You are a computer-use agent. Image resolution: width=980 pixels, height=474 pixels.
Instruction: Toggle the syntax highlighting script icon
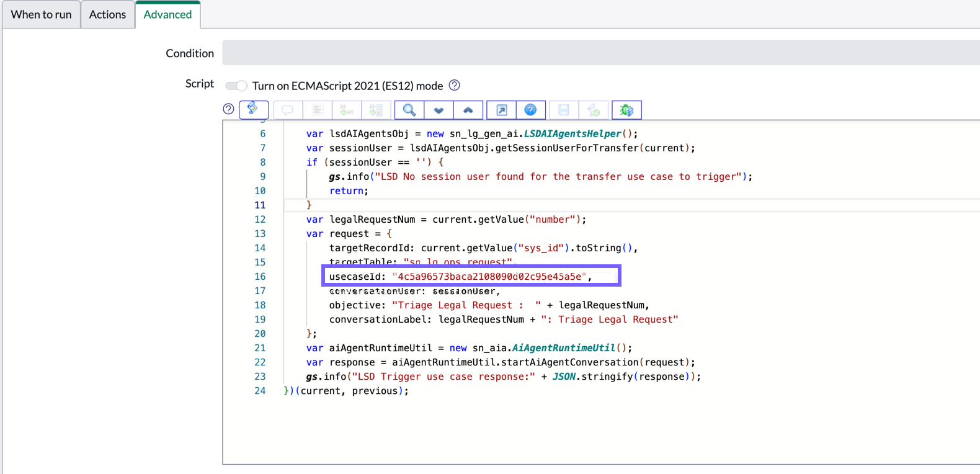coord(254,110)
